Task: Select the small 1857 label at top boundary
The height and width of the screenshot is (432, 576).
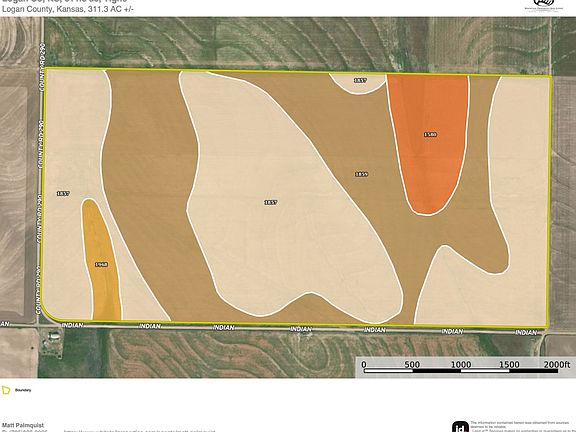Action: pos(360,80)
